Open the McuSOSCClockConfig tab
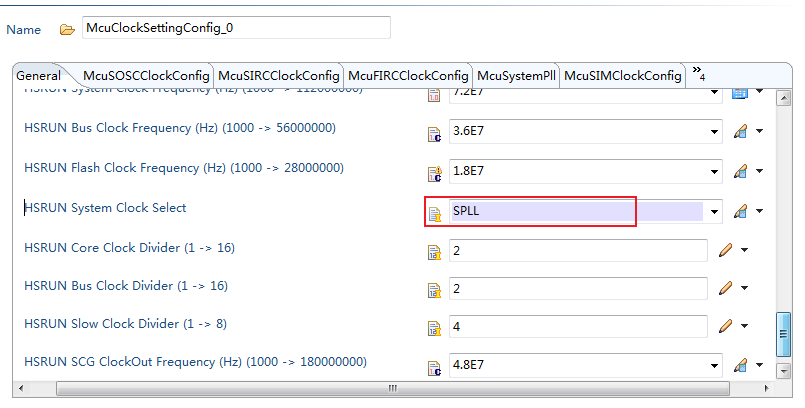805x408 pixels. coord(146,76)
